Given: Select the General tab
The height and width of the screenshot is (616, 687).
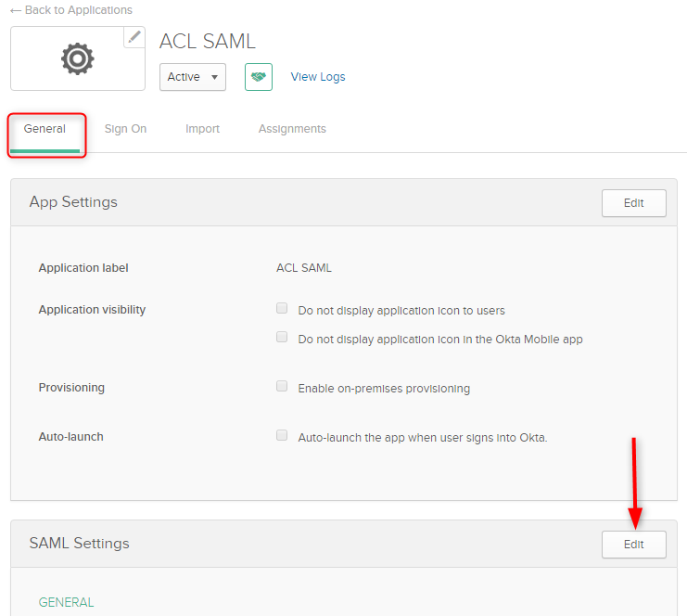Looking at the screenshot, I should click(45, 129).
